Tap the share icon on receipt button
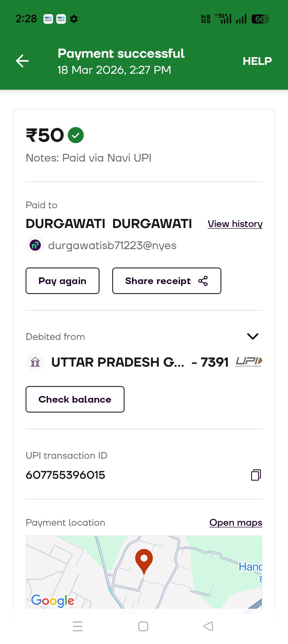 [x=203, y=281]
